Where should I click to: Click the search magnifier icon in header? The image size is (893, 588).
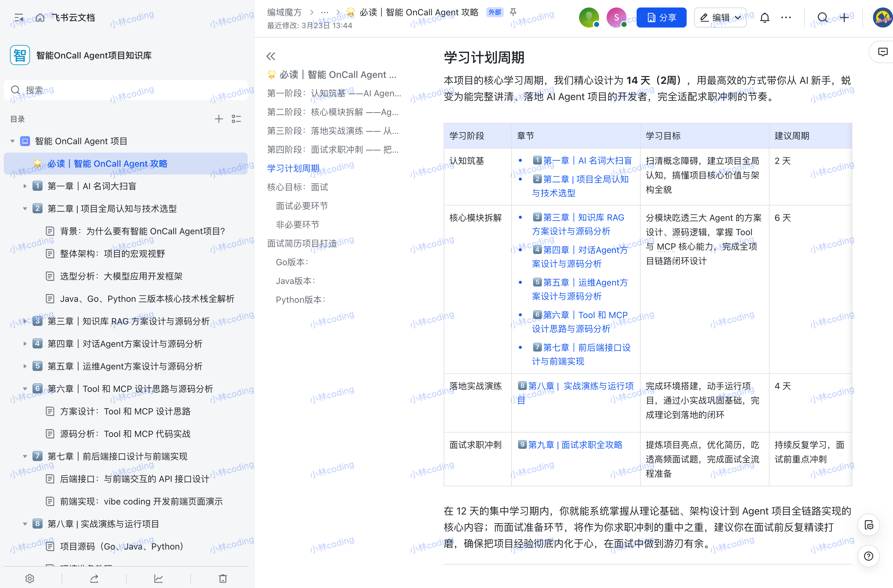(822, 18)
